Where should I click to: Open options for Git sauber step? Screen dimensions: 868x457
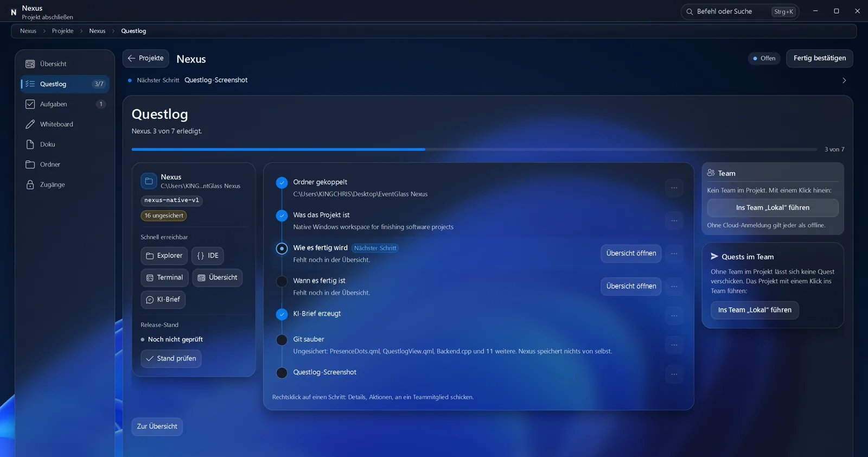pyautogui.click(x=674, y=345)
